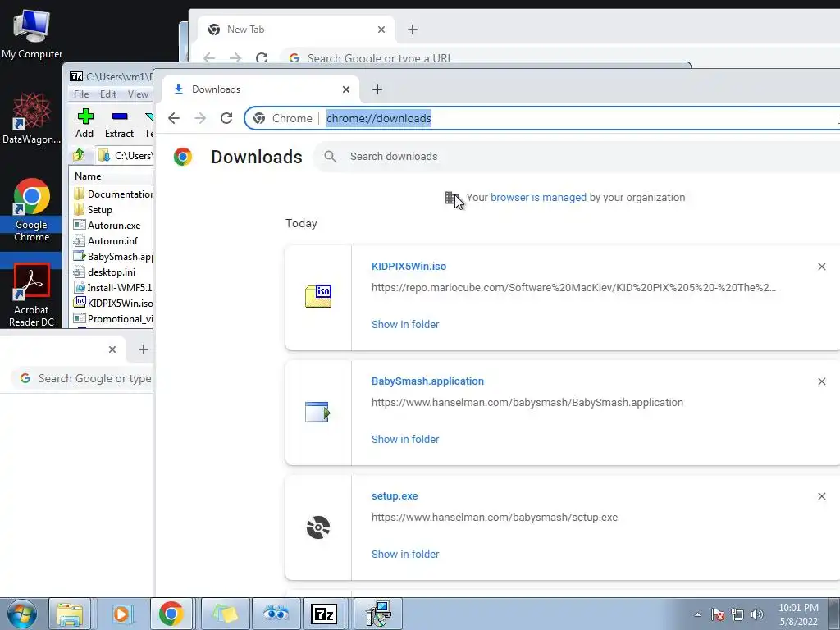Screen dimensions: 840x630
Task: Open the BabySmash.application download link
Action: 427,381
